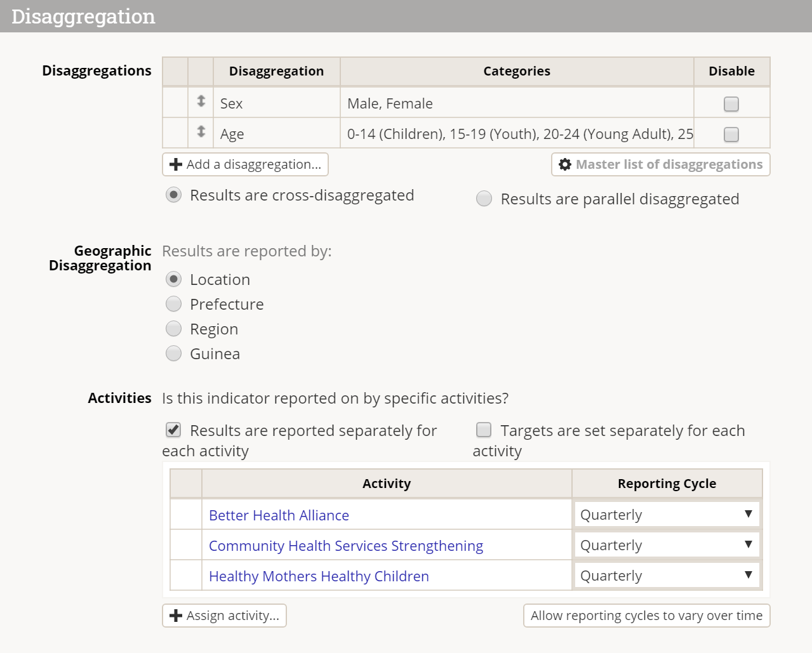Image resolution: width=812 pixels, height=653 pixels.
Task: Select Results are parallel disaggregated
Action: click(x=484, y=199)
